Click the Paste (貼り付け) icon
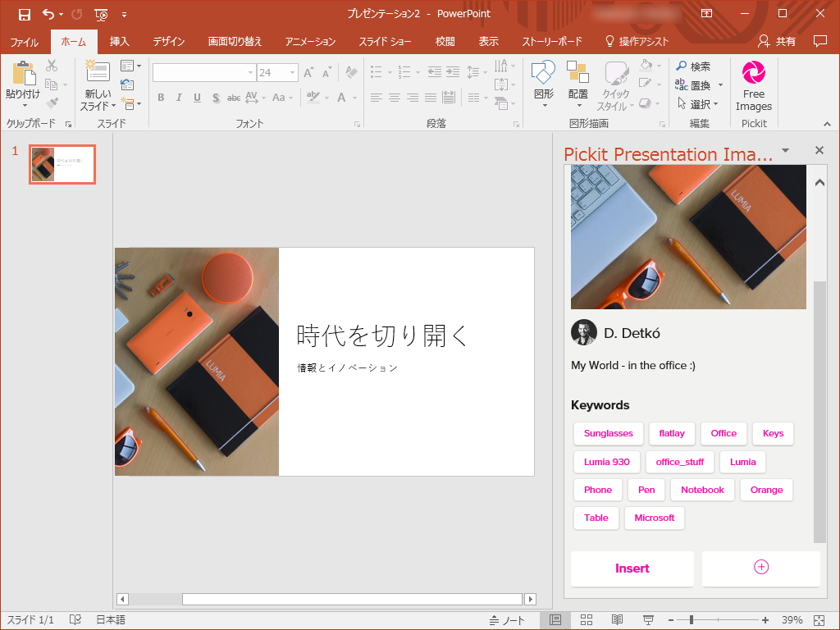Screen dimensions: 840x630 point(22,75)
